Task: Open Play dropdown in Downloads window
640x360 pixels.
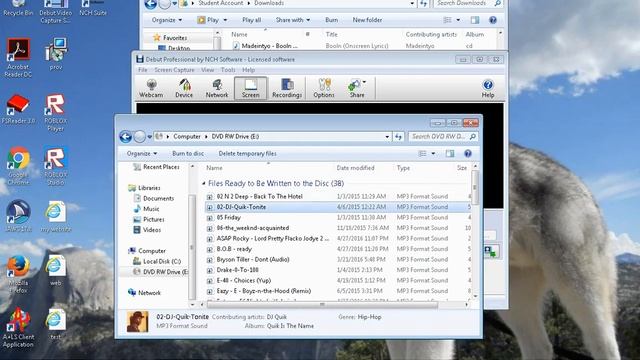Action: point(225,20)
